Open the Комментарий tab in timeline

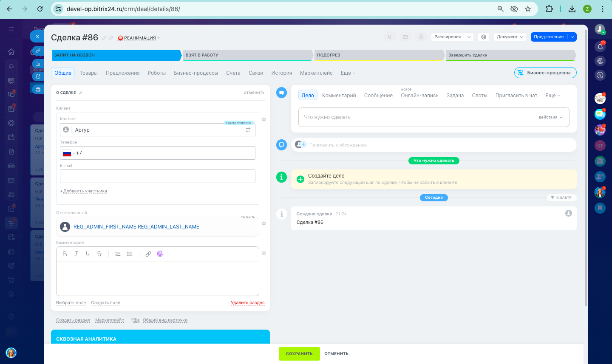pos(339,96)
